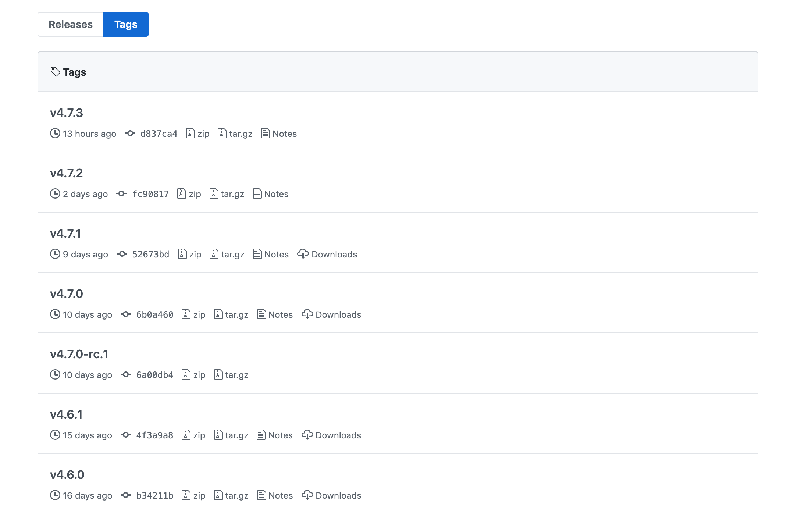Viewport: 812px width, 509px height.
Task: Click the clock icon for v4.7.0-rc.1
Action: pos(56,375)
